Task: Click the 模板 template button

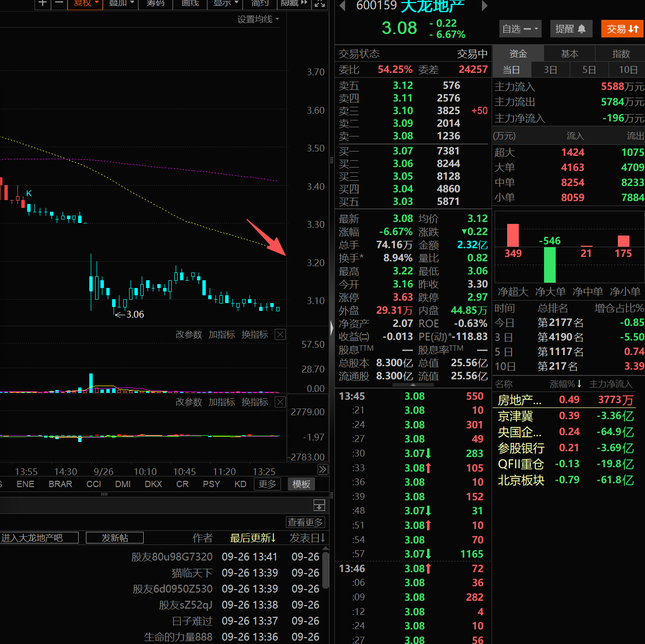Action: click(x=301, y=484)
